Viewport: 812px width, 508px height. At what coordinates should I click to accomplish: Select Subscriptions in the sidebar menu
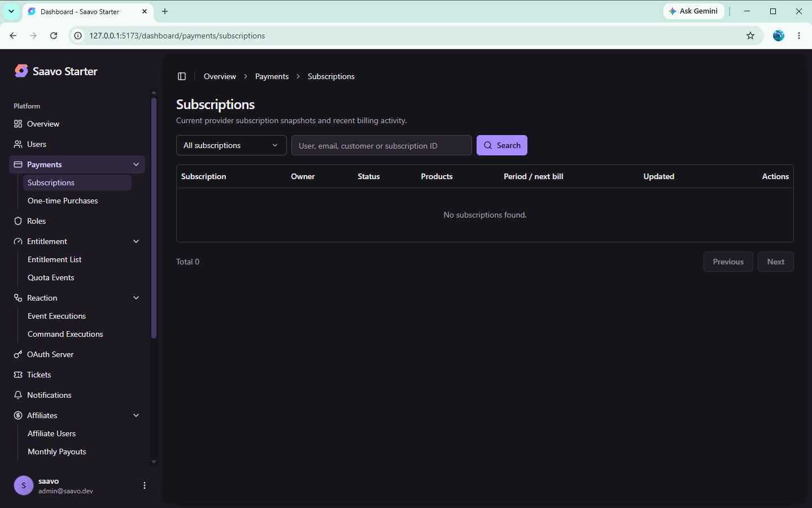click(77, 183)
